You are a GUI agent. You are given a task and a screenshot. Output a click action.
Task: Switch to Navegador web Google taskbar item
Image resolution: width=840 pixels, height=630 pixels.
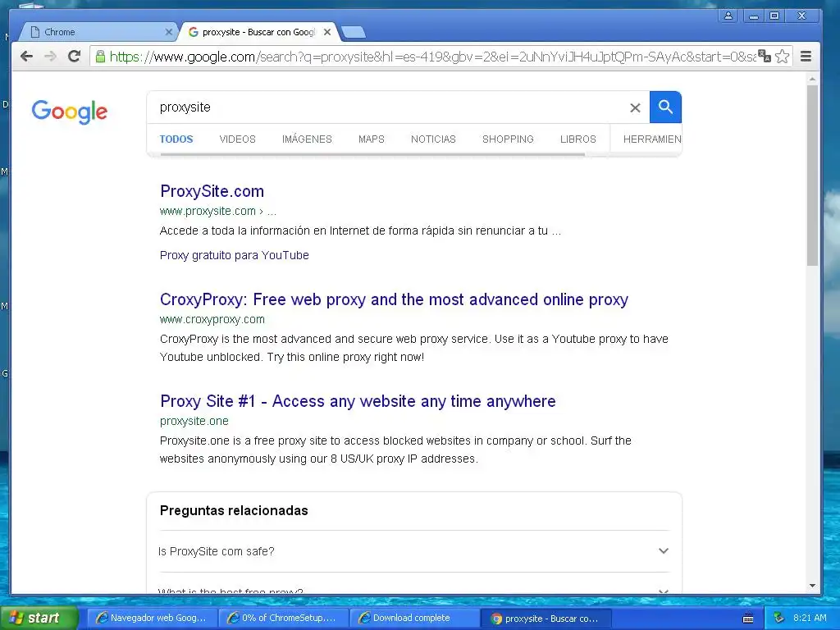(x=152, y=618)
